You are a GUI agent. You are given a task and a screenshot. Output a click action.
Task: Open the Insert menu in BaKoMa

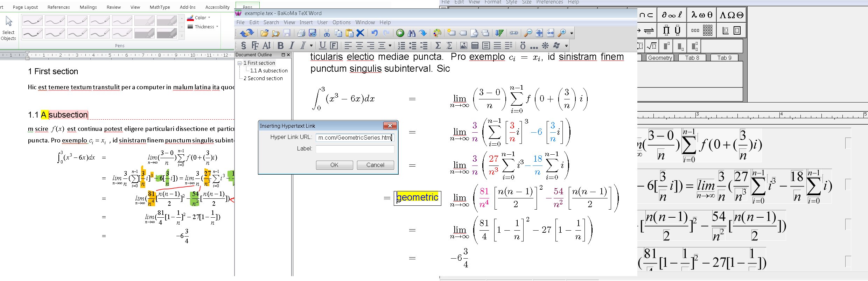(306, 22)
